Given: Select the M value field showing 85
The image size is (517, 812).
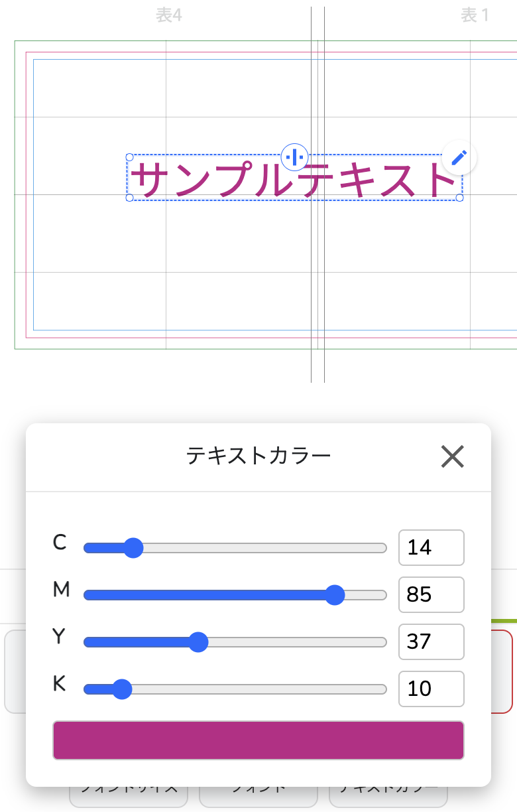Looking at the screenshot, I should click(431, 594).
